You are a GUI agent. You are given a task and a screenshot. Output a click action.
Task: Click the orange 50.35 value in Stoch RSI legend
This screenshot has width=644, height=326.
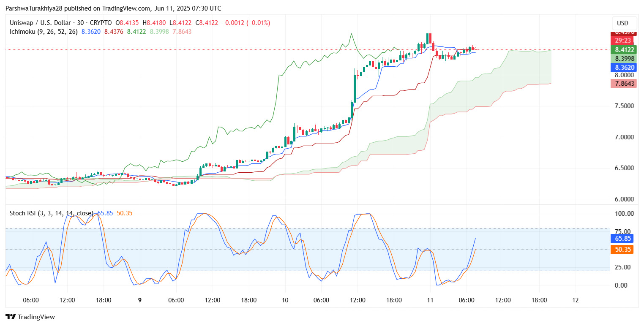click(x=124, y=213)
